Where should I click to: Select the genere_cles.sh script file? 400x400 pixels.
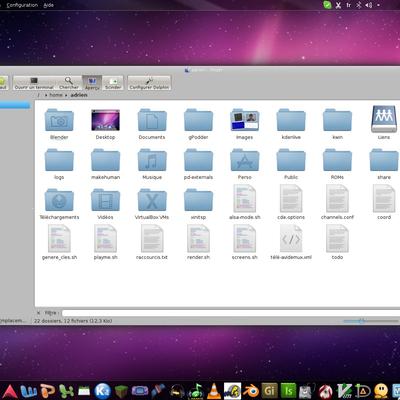(59, 242)
